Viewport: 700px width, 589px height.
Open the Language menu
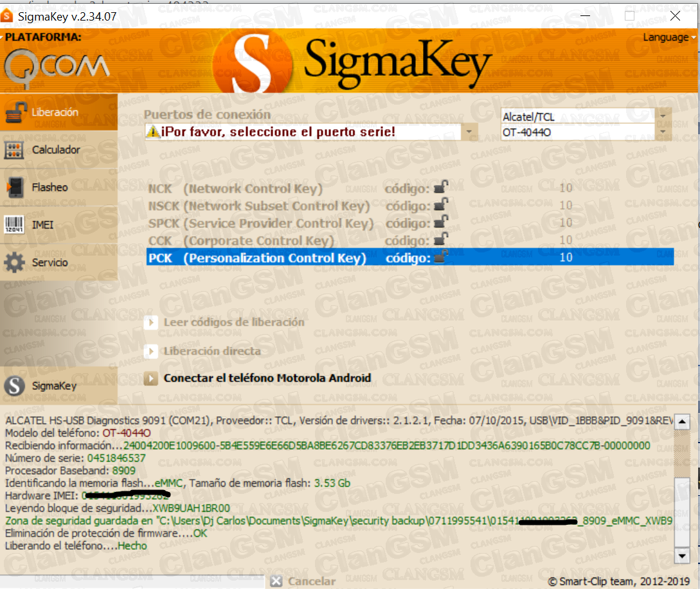[669, 37]
